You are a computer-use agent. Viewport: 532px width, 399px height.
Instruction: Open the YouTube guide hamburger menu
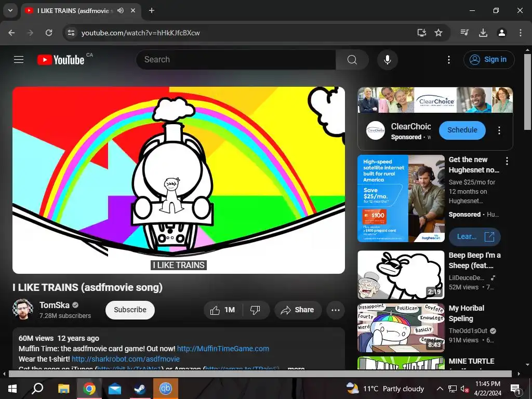[x=19, y=60]
